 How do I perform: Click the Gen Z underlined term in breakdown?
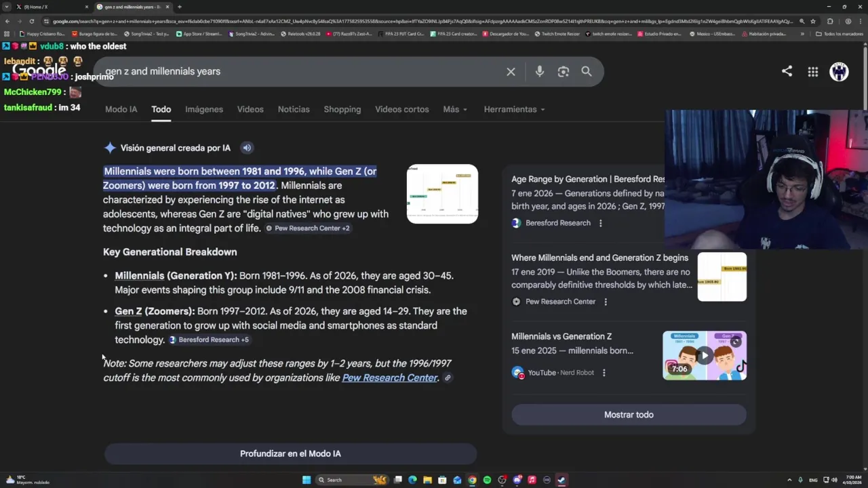[128, 311]
